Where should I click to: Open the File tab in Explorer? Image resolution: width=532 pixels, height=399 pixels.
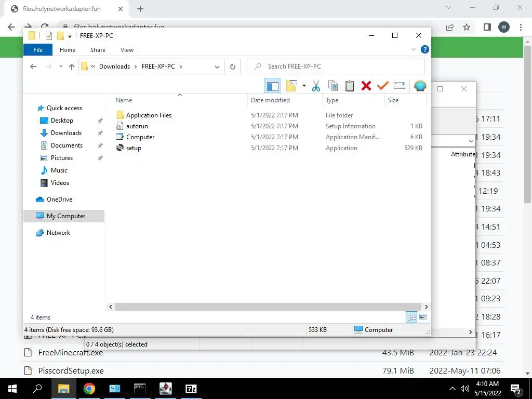point(38,50)
